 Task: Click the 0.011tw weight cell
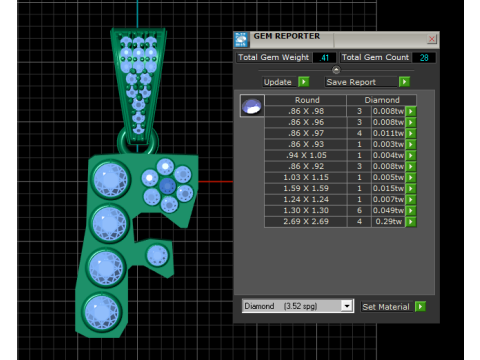pos(388,133)
